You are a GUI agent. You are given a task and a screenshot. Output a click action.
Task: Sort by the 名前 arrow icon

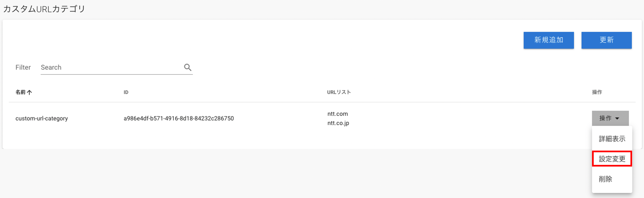pyautogui.click(x=29, y=92)
